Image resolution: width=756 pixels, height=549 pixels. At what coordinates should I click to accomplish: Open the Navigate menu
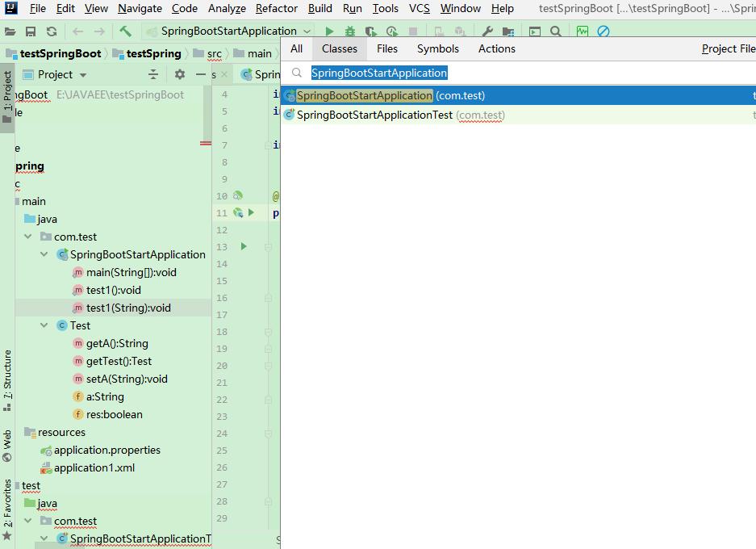click(140, 9)
